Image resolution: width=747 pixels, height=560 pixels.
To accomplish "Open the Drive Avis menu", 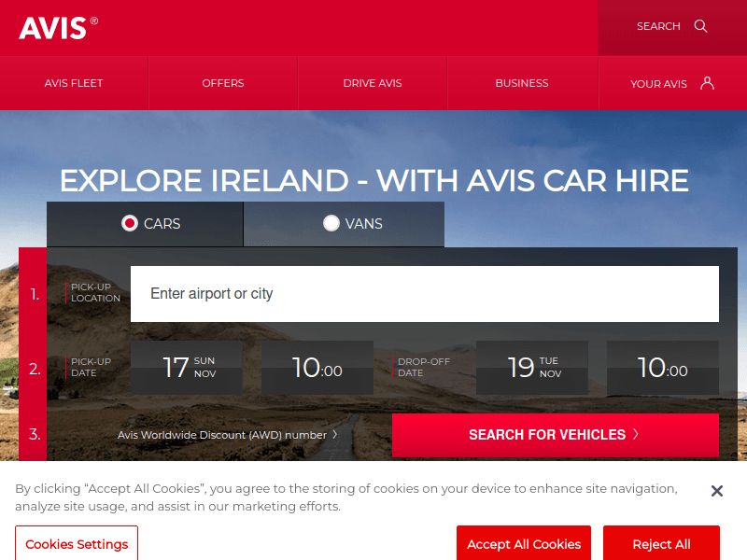I will coord(373,83).
